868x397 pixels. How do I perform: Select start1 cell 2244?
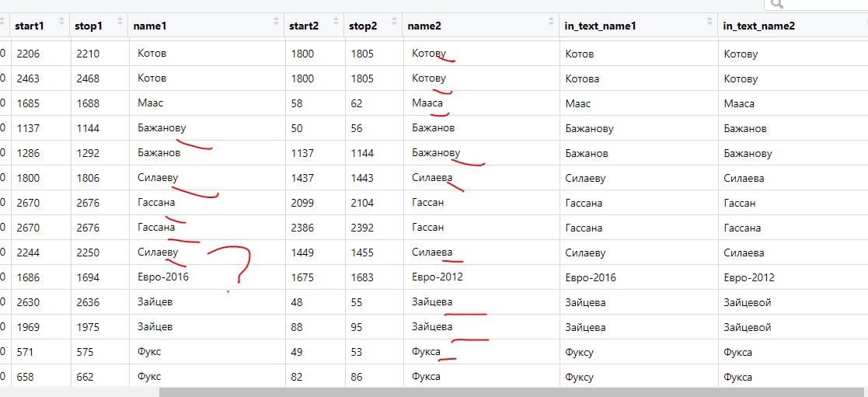[28, 252]
